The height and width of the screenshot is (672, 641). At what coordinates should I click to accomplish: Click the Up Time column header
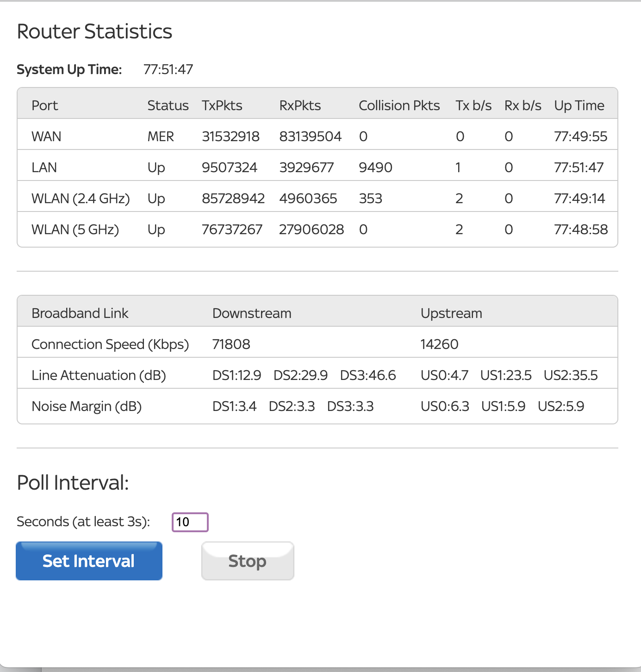click(x=579, y=106)
